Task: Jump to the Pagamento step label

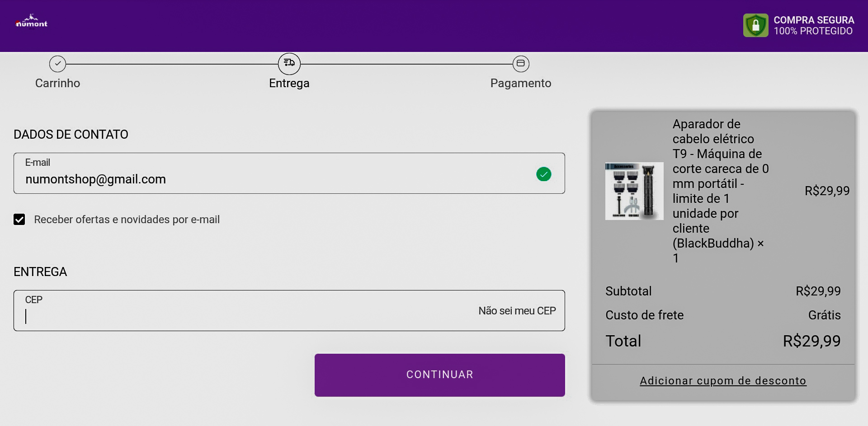Action: pos(521,83)
